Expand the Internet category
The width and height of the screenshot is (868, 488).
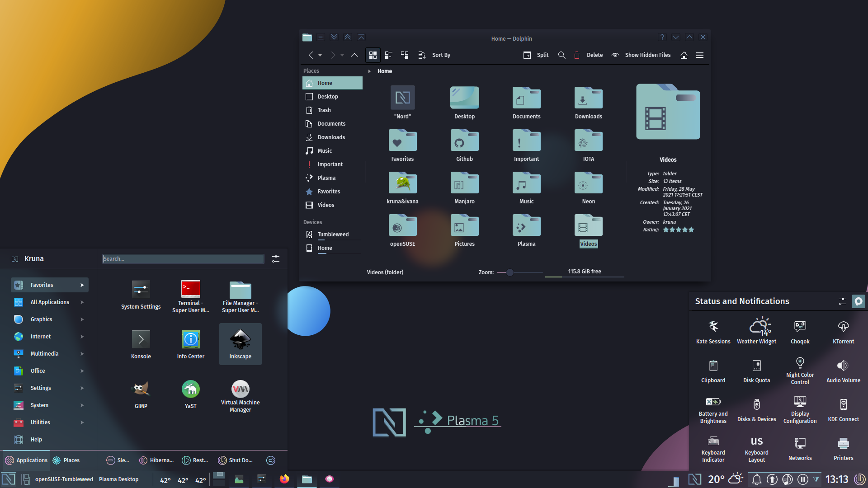pyautogui.click(x=50, y=337)
